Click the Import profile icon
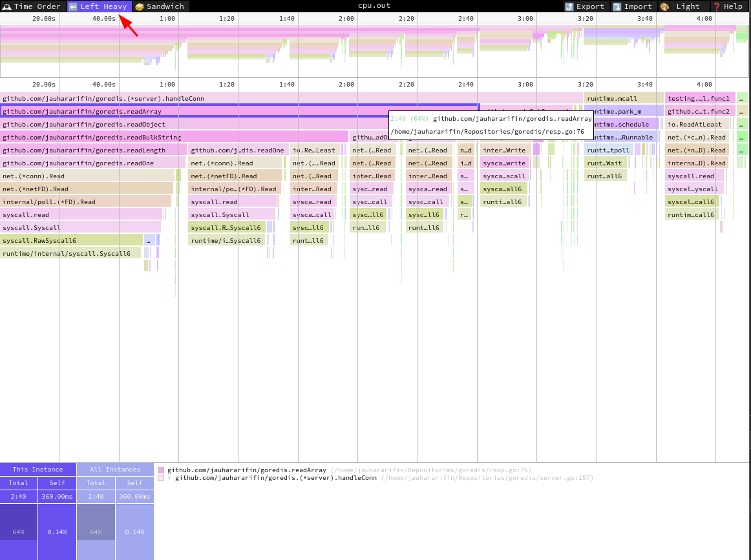 [617, 6]
